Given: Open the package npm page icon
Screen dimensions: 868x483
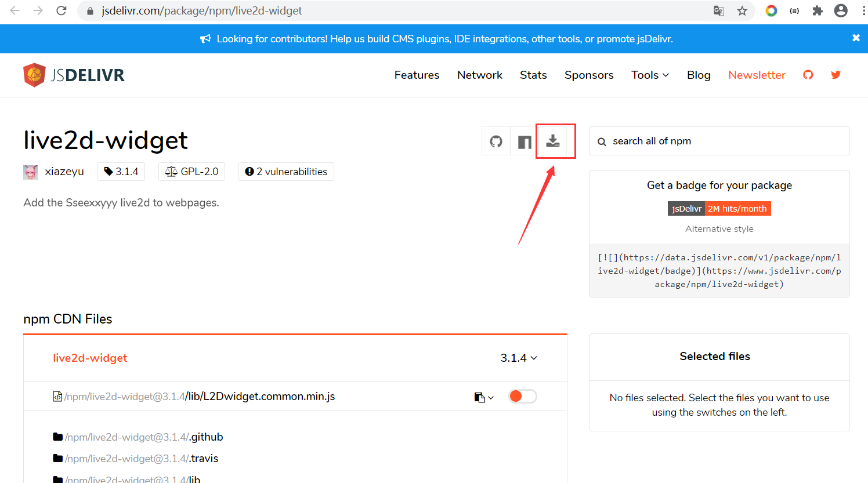Looking at the screenshot, I should pyautogui.click(x=525, y=141).
